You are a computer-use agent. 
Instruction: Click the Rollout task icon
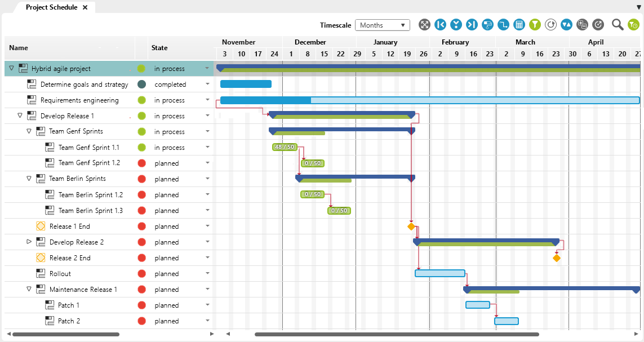tap(41, 273)
